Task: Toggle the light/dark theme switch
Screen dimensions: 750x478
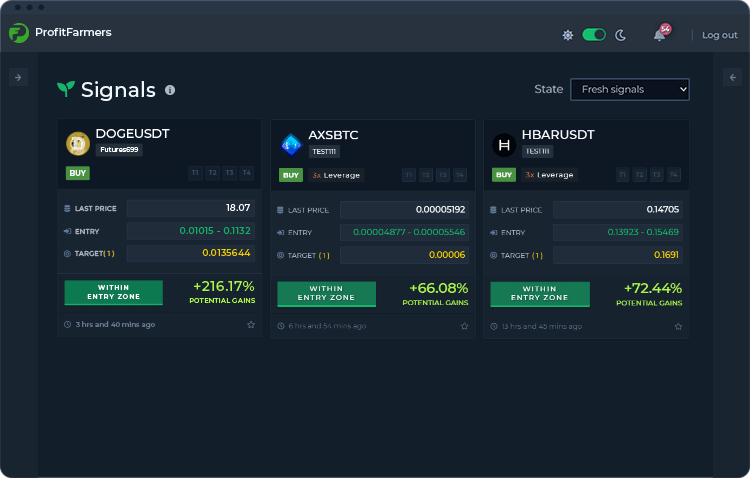Action: coord(594,35)
